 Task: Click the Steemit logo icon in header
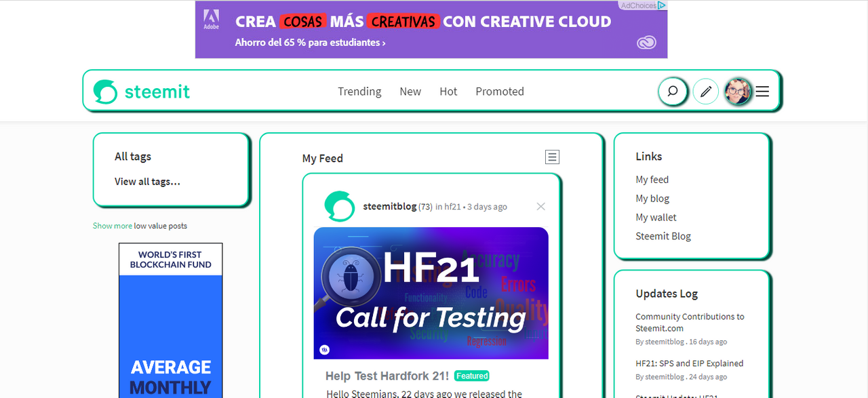click(x=105, y=92)
